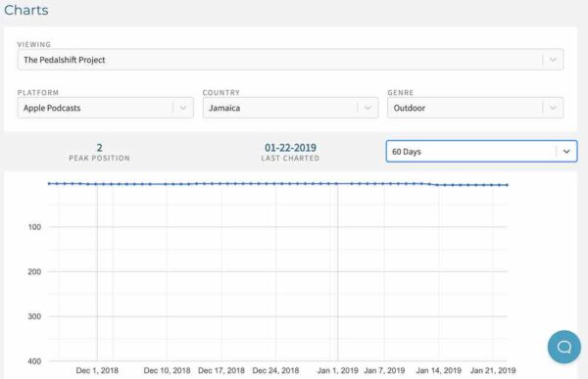Viewport: 588px width, 379px height.
Task: Click the Jan 1, 2019 axis label
Action: [x=337, y=371]
